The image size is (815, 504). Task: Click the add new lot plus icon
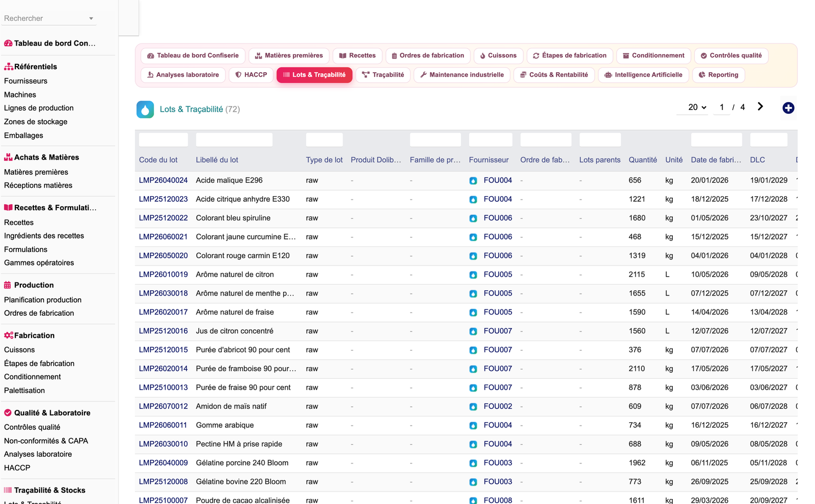point(788,108)
